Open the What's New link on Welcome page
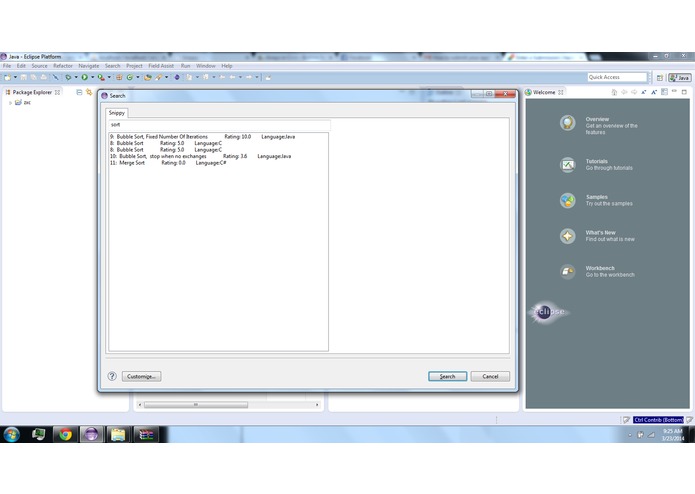This screenshot has width=695, height=494. tap(601, 233)
